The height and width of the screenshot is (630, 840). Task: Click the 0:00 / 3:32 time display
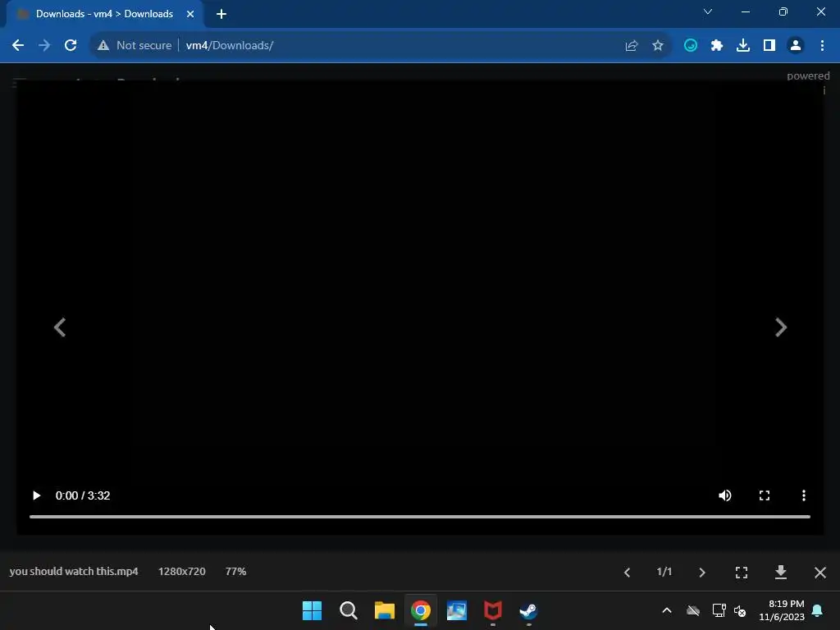click(x=83, y=495)
